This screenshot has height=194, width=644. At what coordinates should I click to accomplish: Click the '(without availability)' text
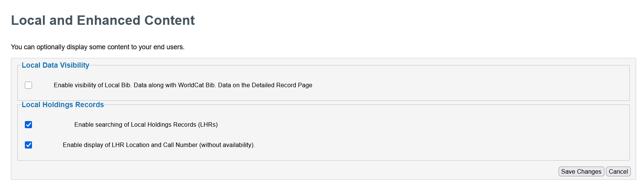(227, 145)
